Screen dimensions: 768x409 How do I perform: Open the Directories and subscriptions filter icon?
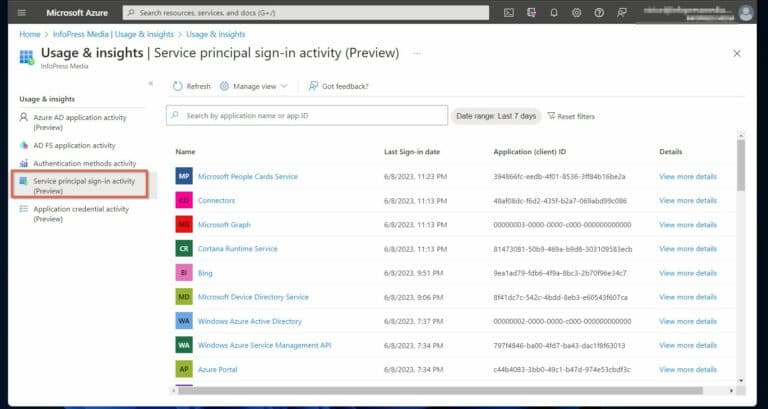pos(531,13)
